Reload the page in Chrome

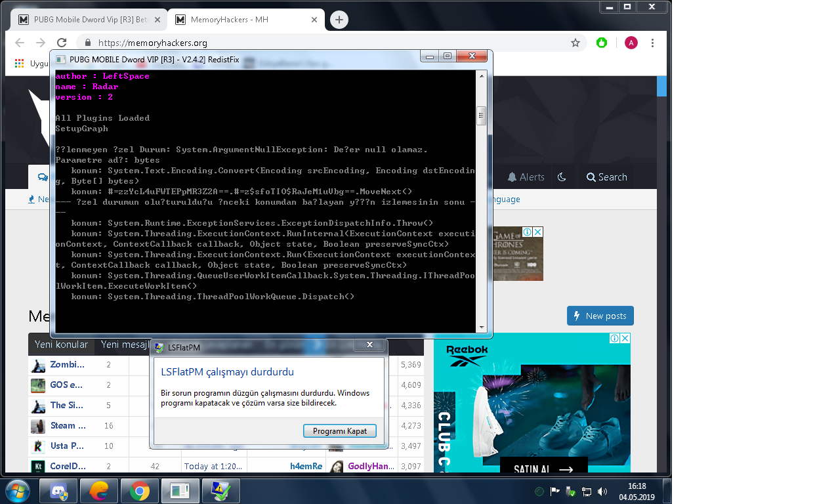click(x=62, y=43)
